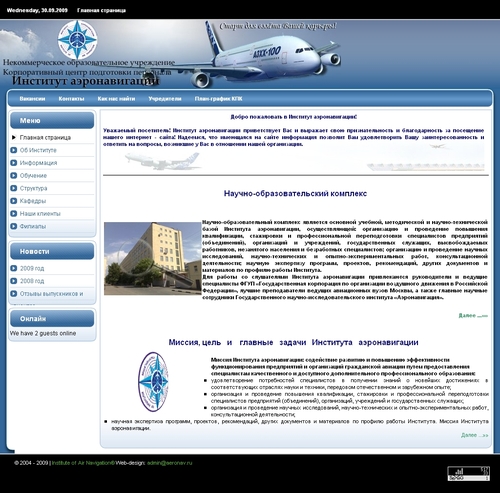
Task: Click heading Миссия, цель и главные задачи
Action: tap(293, 342)
